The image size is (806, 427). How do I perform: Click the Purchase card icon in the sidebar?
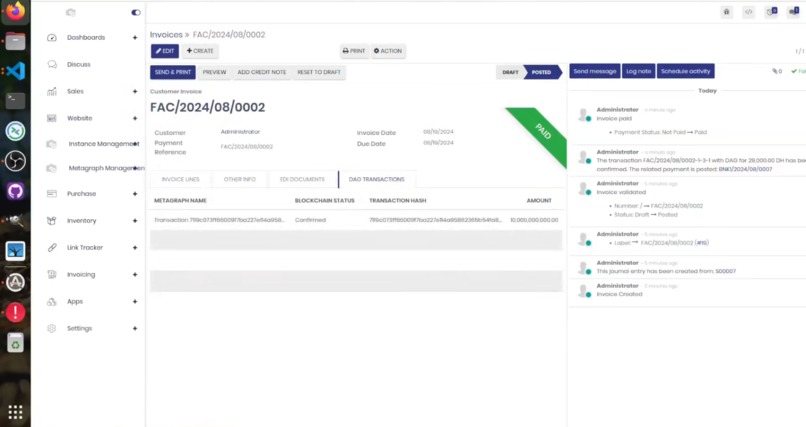click(51, 194)
